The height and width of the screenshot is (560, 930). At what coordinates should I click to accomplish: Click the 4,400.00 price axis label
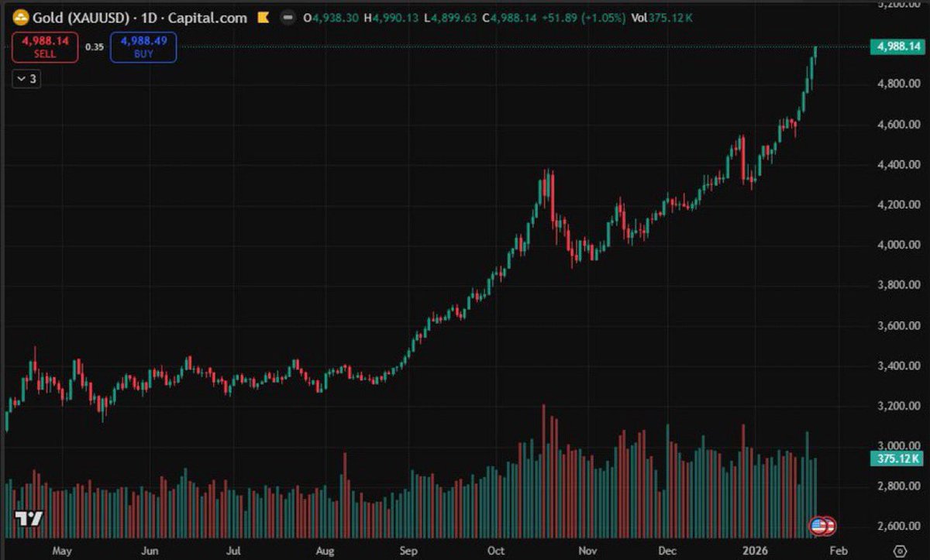(899, 164)
